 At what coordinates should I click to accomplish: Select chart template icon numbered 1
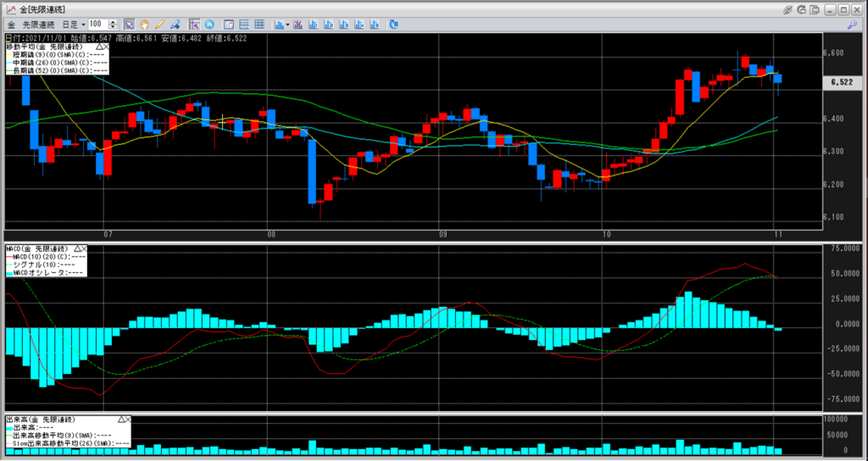click(314, 25)
